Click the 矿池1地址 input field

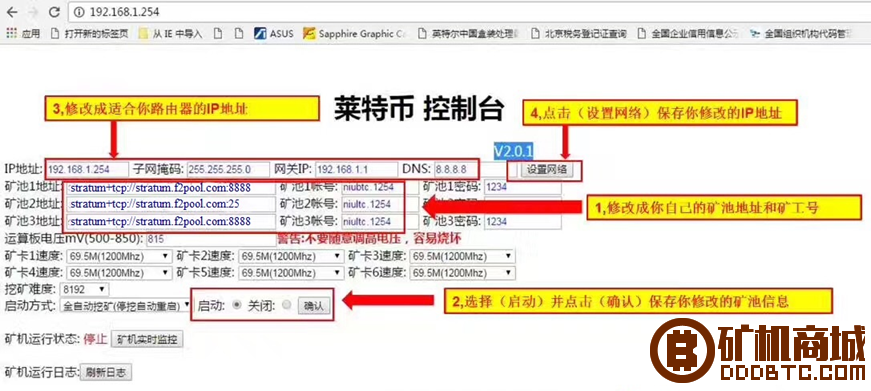(x=171, y=187)
